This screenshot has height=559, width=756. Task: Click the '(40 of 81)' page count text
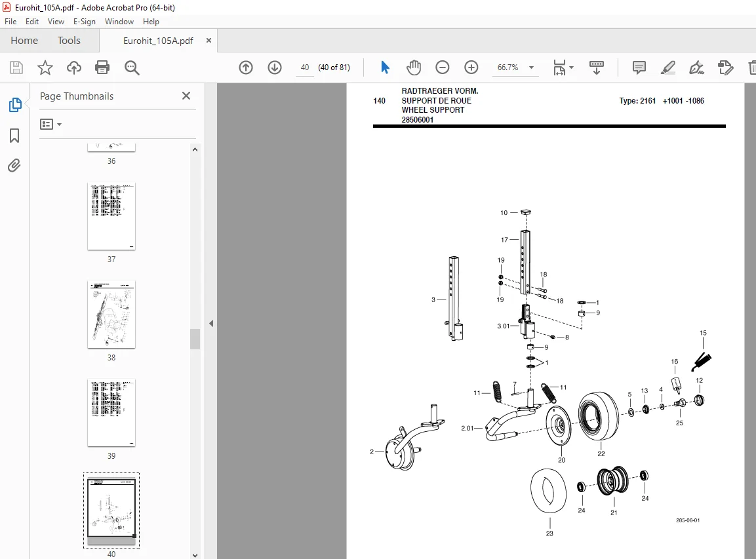pyautogui.click(x=334, y=67)
